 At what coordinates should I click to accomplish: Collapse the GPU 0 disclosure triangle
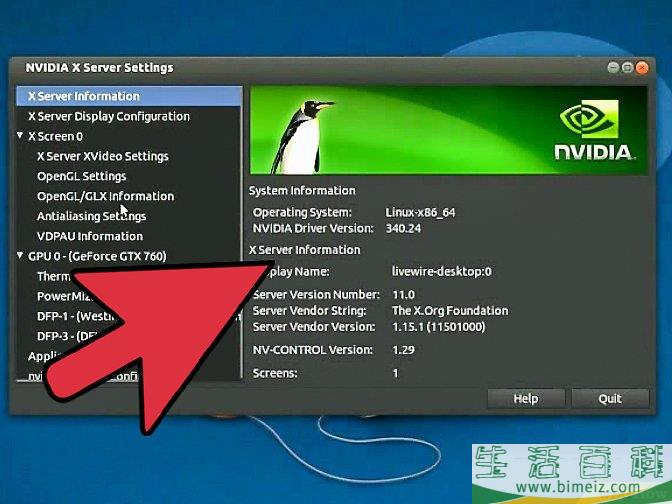pos(20,255)
